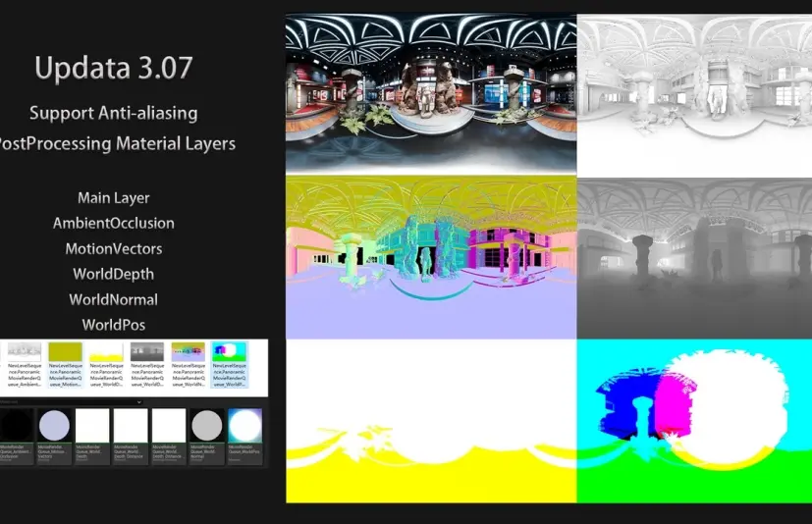This screenshot has height=524, width=812.
Task: Open the grayscale WorldDepth render file
Action: (147, 353)
